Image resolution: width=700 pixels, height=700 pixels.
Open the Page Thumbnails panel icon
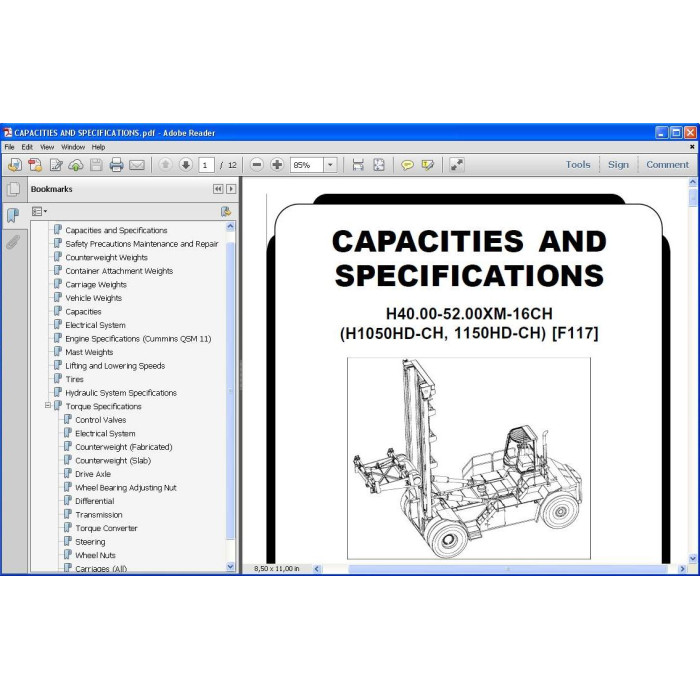[x=13, y=189]
